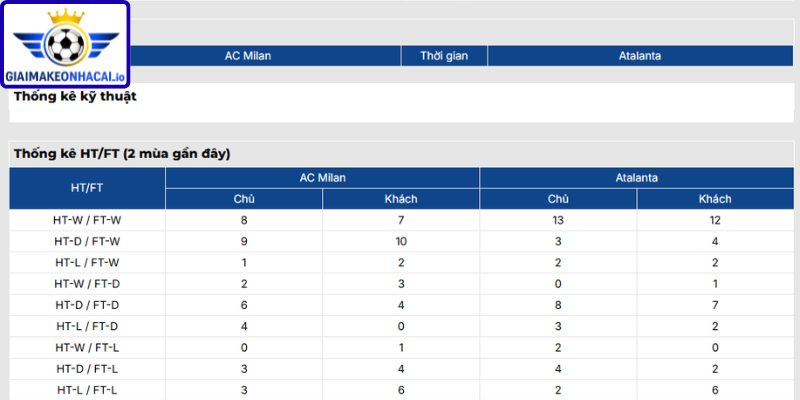This screenshot has height=400, width=800.
Task: Select the HT-D / FT-D row label
Action: (87, 305)
